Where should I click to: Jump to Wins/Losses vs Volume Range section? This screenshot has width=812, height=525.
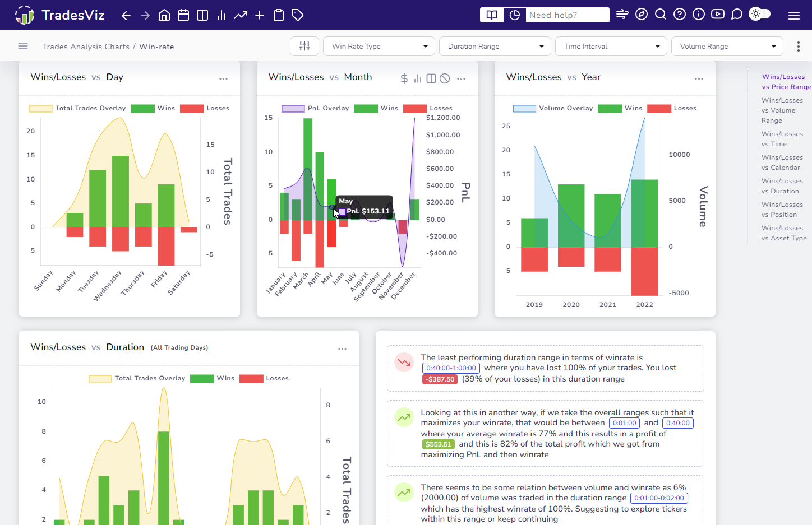(782, 110)
